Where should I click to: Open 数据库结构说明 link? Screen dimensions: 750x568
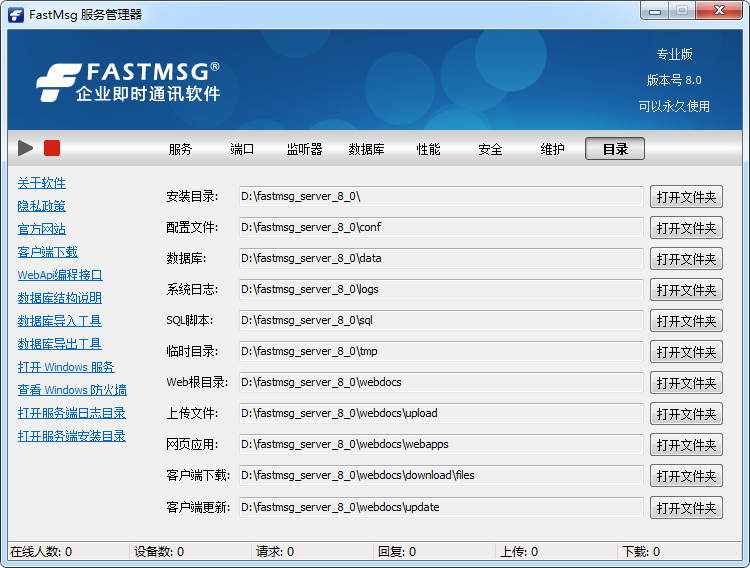click(60, 298)
